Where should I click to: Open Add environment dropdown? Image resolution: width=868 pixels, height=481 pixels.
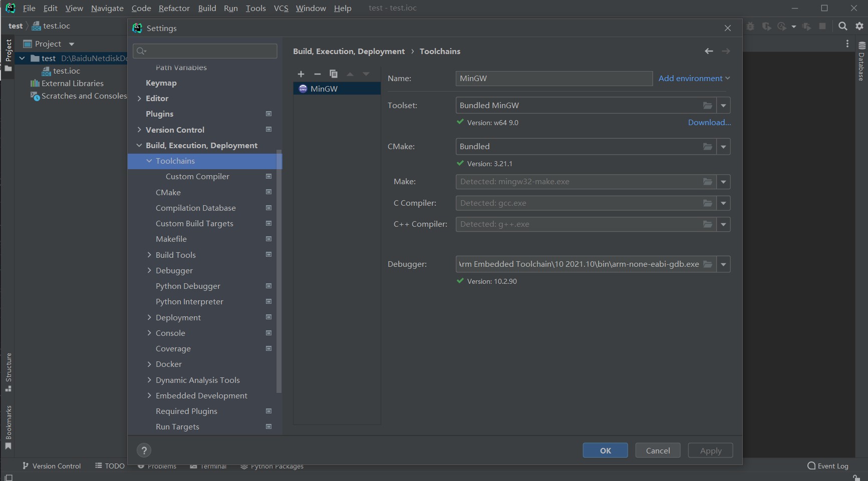(694, 78)
